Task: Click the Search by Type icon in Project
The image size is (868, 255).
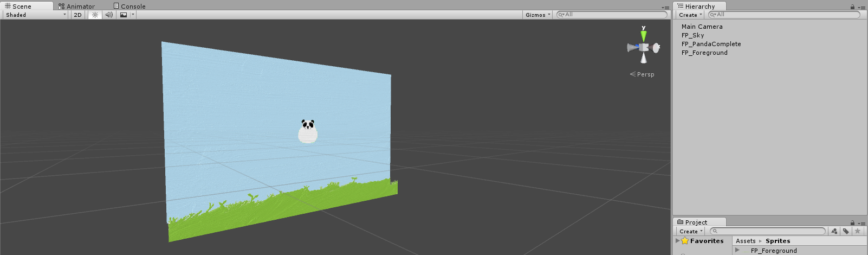Action: [x=834, y=231]
